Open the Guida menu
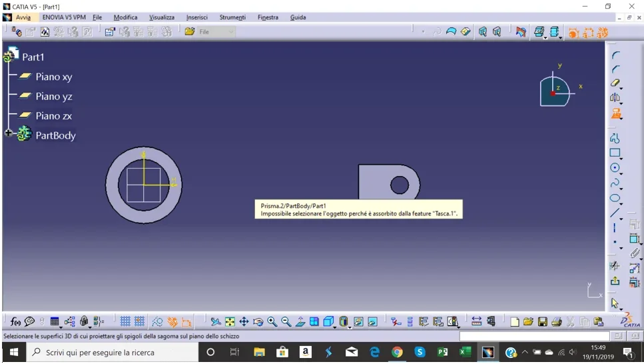Screen dimensions: 644x364 click(298, 17)
